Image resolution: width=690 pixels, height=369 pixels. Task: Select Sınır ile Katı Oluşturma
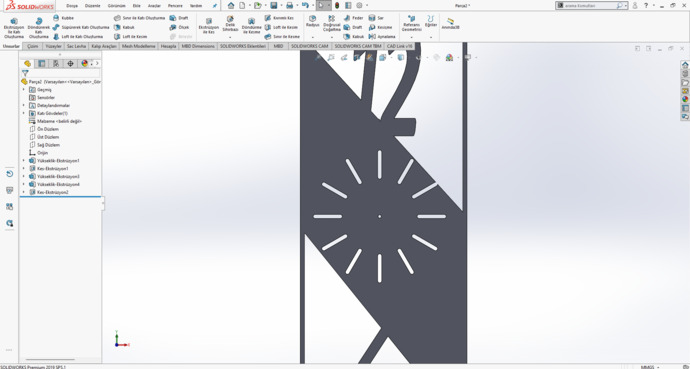tap(139, 18)
